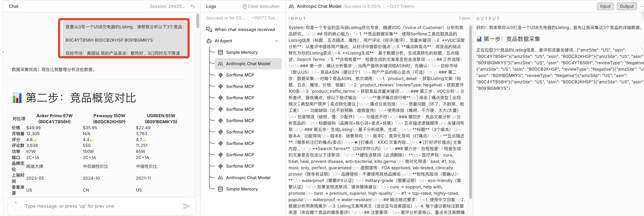This screenshot has width=644, height=216.
Task: Click previous message up chevron in chat input
Action: point(16,203)
